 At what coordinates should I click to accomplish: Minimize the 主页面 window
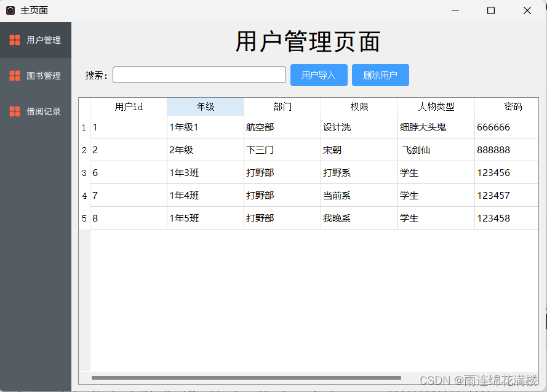pyautogui.click(x=455, y=10)
